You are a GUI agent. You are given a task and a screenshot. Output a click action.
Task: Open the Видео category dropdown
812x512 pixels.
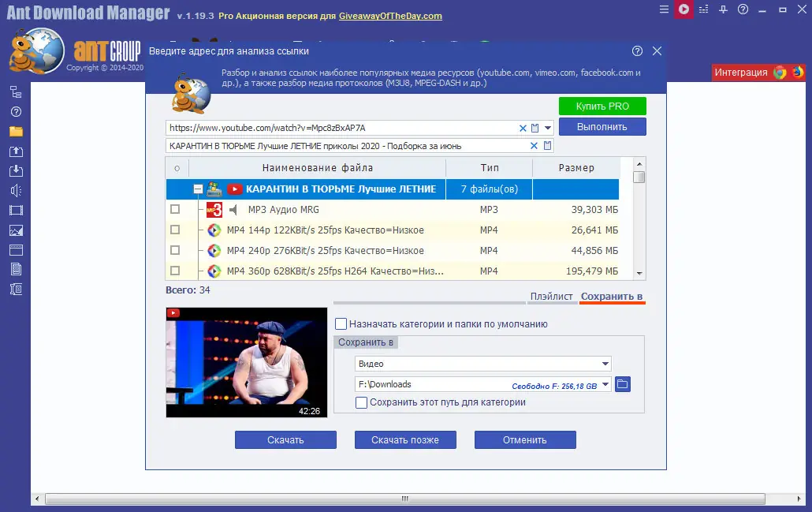pos(606,364)
